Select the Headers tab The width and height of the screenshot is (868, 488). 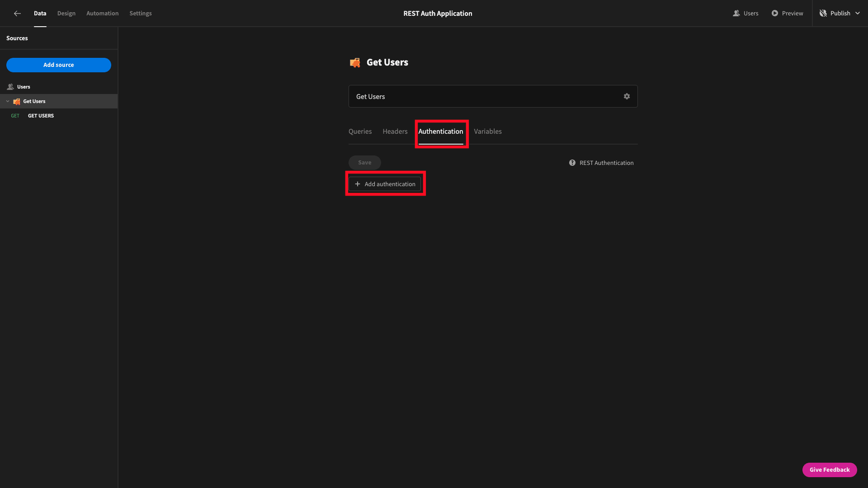pyautogui.click(x=395, y=131)
